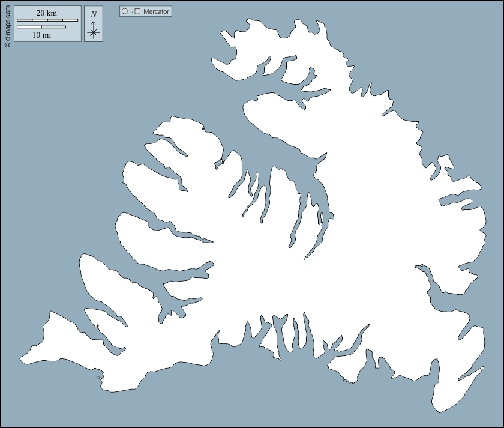Select the black dot on the northern peninsula coast
This screenshot has width=504, height=428.
[x=203, y=128]
